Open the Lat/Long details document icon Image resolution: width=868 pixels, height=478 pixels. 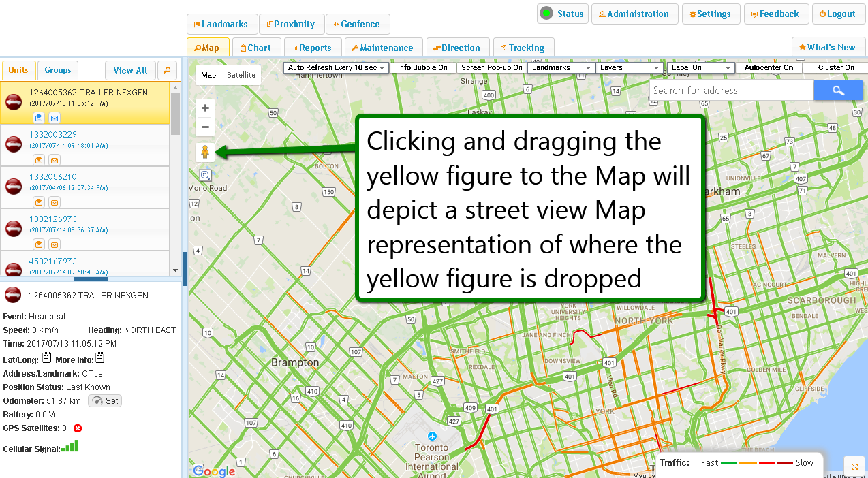click(x=46, y=358)
